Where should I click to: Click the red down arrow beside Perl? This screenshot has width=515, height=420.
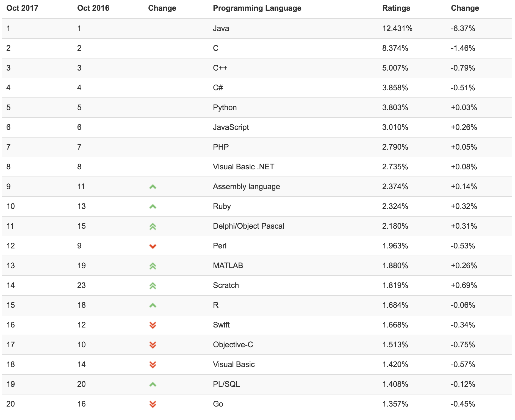(153, 246)
